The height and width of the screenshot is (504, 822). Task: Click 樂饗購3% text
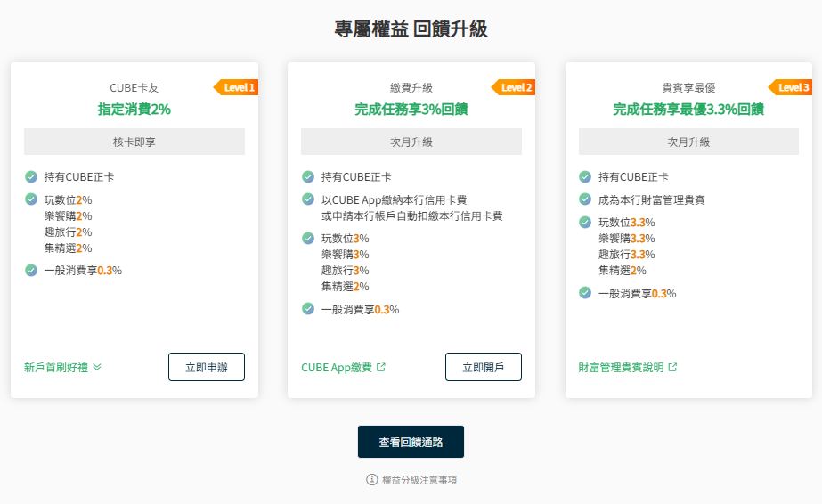click(346, 254)
